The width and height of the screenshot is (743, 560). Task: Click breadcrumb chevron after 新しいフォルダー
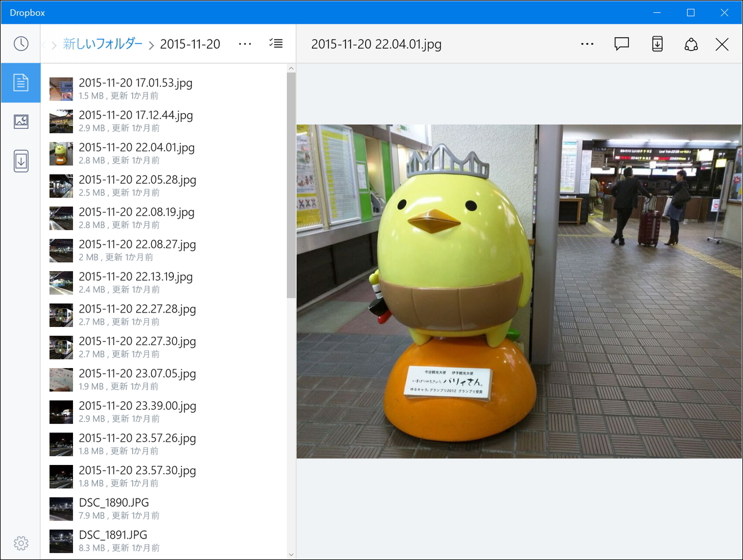[x=151, y=43]
